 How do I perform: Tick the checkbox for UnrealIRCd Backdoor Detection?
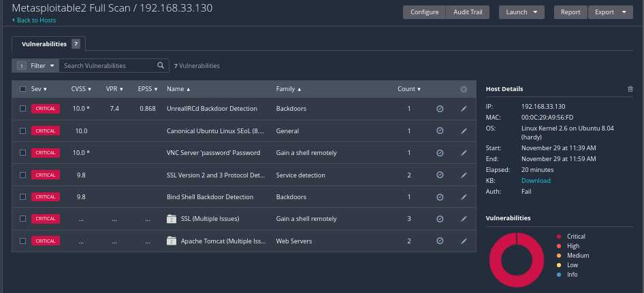pyautogui.click(x=22, y=109)
